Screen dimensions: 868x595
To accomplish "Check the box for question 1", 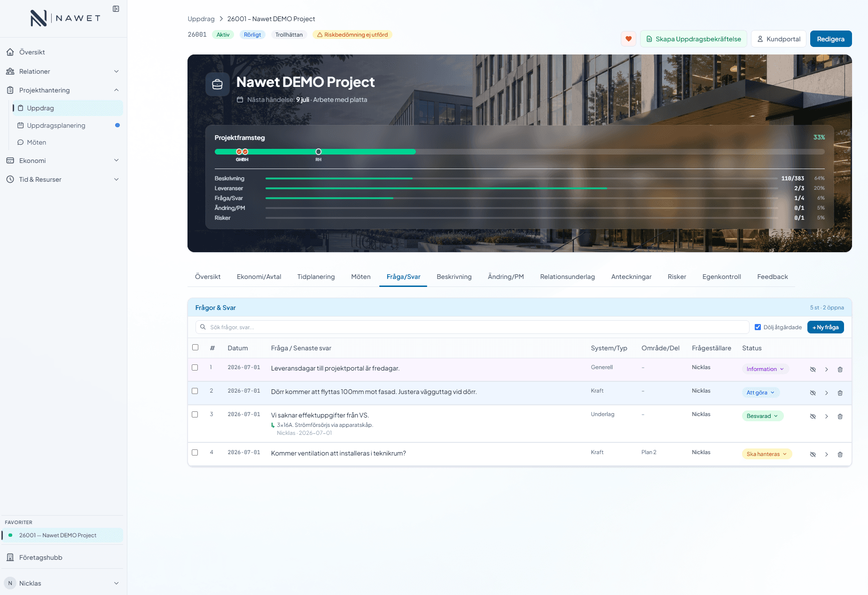I will point(195,368).
